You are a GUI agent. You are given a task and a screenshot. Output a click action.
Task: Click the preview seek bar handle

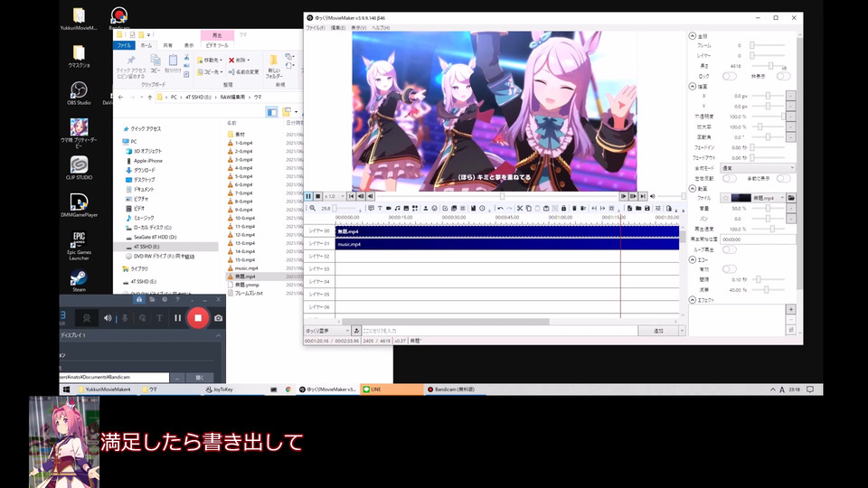pos(502,196)
